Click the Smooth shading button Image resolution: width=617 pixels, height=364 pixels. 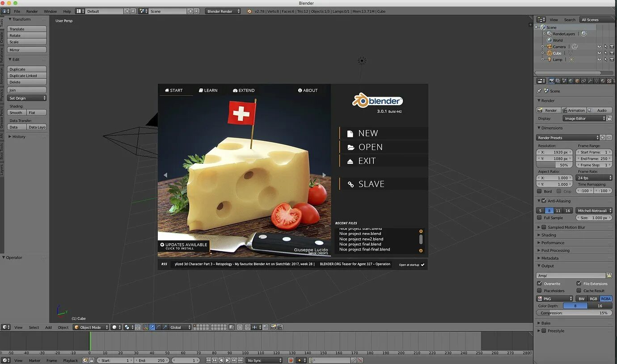17,113
